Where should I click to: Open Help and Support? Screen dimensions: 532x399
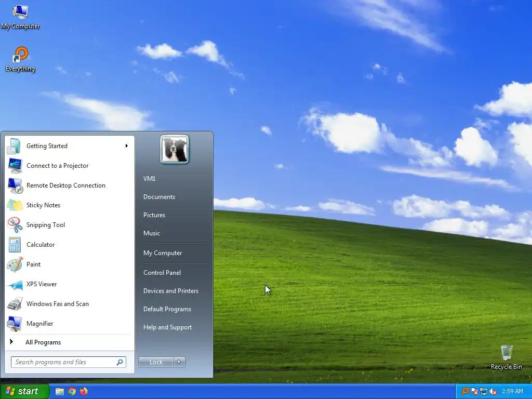click(167, 327)
